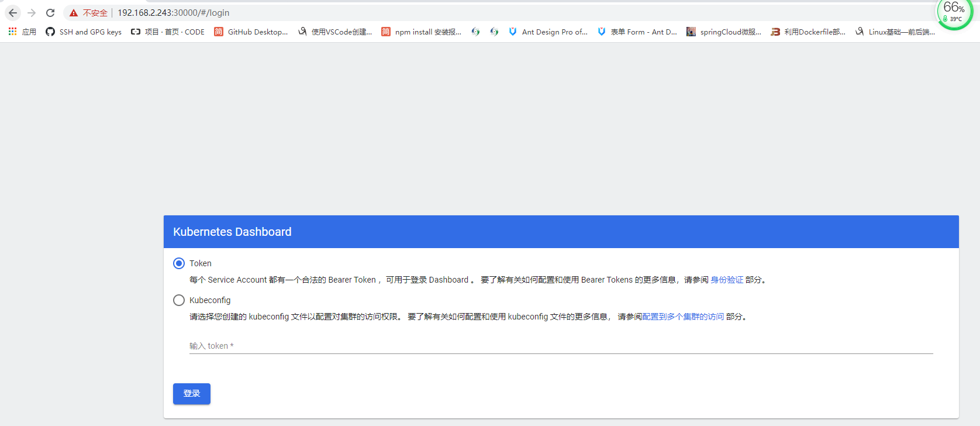Screen dimensions: 980x426
Task: Click the first green spring leaf bookmark icon
Action: (x=475, y=32)
